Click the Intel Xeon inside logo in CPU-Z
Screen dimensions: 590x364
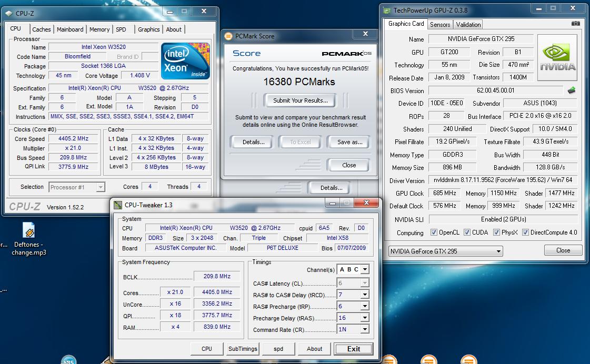tap(185, 61)
